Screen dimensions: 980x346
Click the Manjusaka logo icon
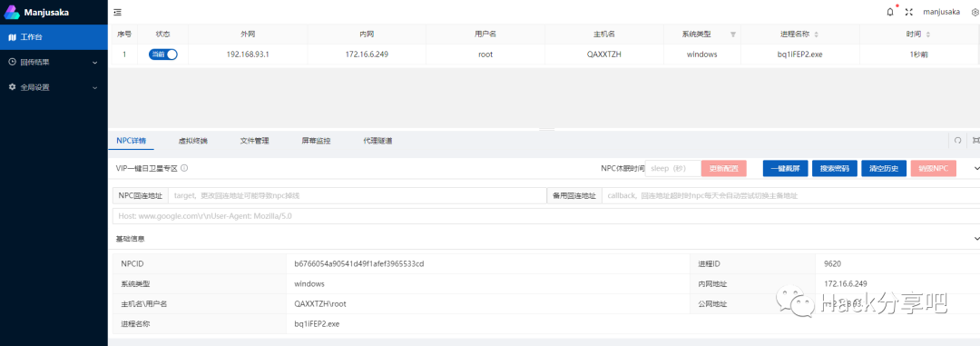pyautogui.click(x=12, y=12)
